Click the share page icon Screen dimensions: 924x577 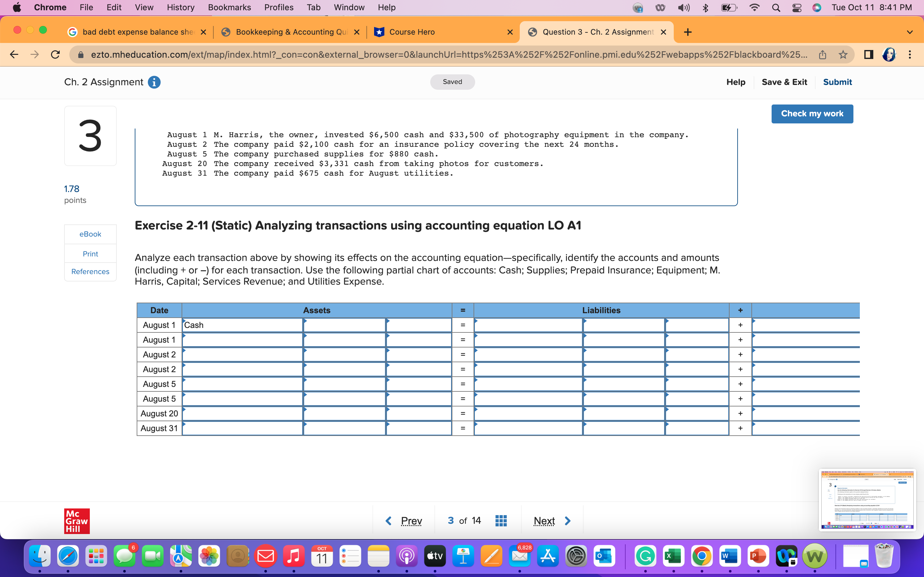click(822, 54)
